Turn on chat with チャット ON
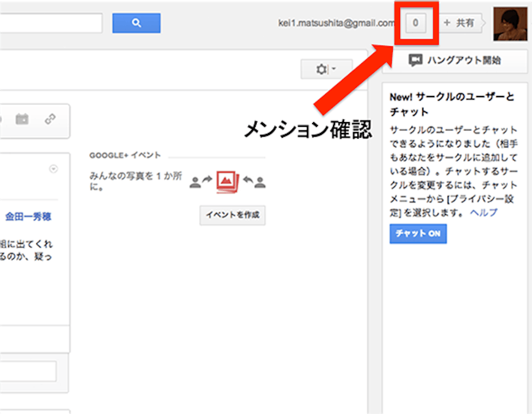The image size is (532, 414). tap(418, 234)
